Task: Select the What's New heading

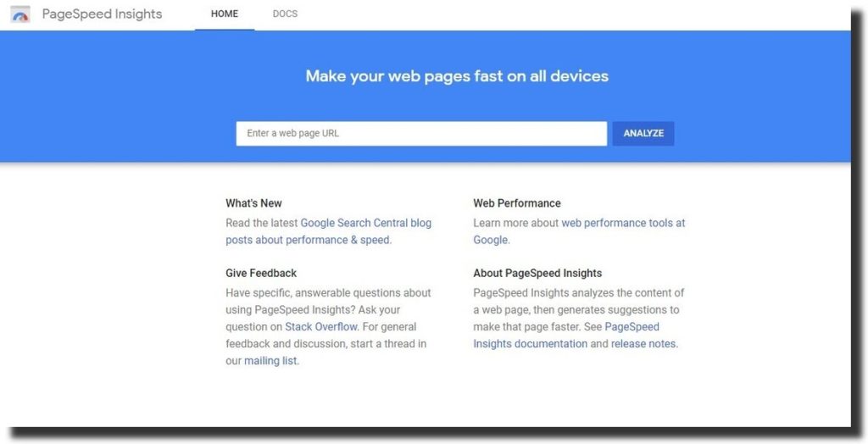Action: click(x=253, y=203)
